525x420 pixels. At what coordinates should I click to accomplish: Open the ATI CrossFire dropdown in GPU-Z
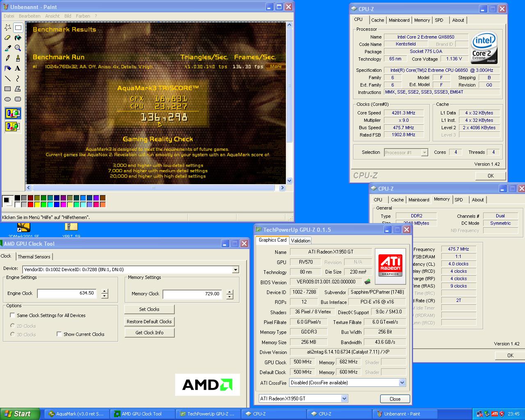click(x=402, y=383)
